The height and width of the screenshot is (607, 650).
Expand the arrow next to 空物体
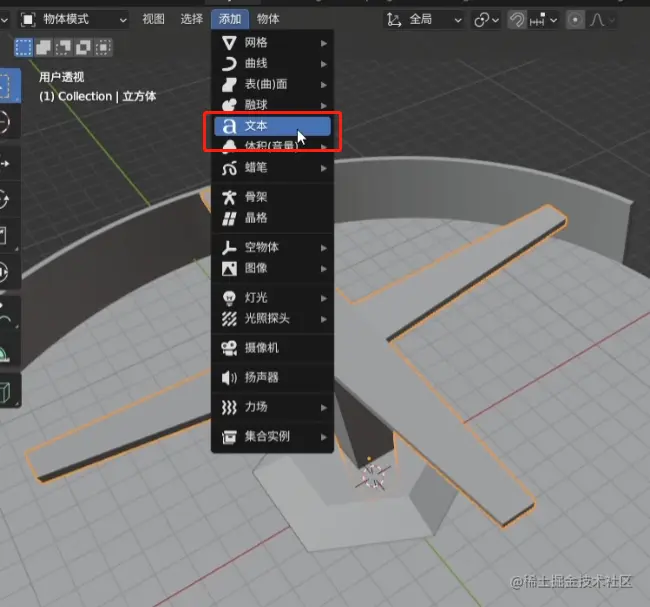coord(324,248)
